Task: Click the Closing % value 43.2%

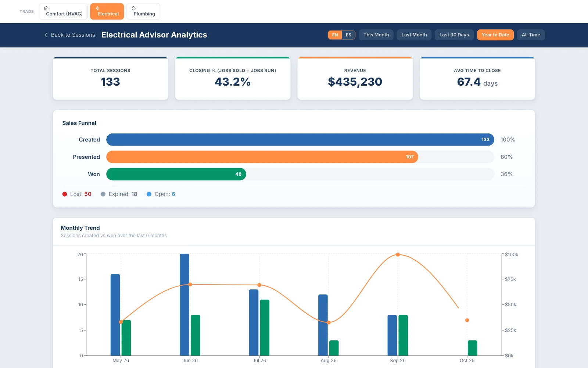Action: point(233,82)
